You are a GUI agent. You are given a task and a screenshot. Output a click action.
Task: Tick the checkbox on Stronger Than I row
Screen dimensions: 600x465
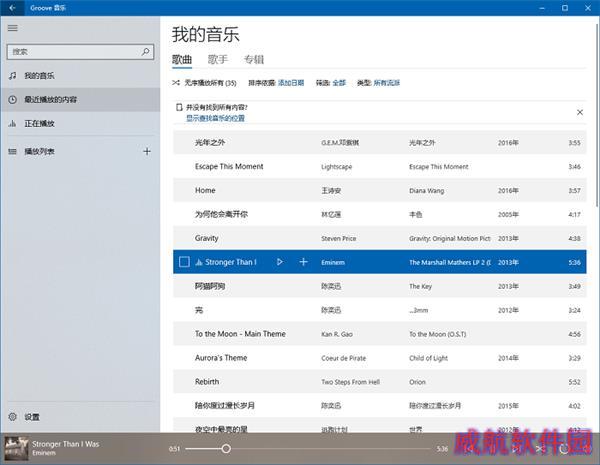pyautogui.click(x=184, y=262)
